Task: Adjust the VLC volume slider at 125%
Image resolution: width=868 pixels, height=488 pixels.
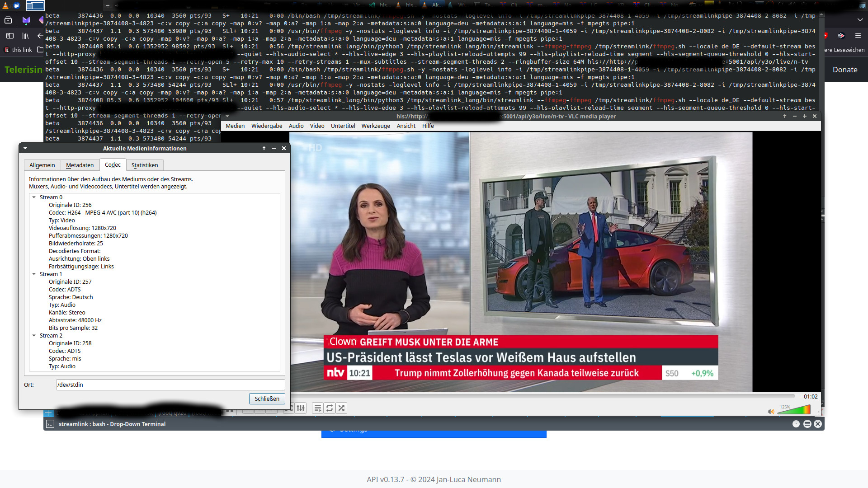Action: (x=794, y=409)
